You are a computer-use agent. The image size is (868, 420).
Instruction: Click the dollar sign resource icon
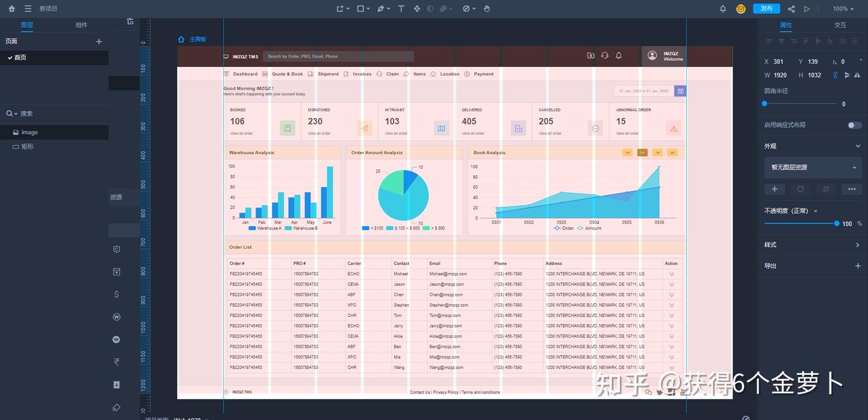point(116,294)
